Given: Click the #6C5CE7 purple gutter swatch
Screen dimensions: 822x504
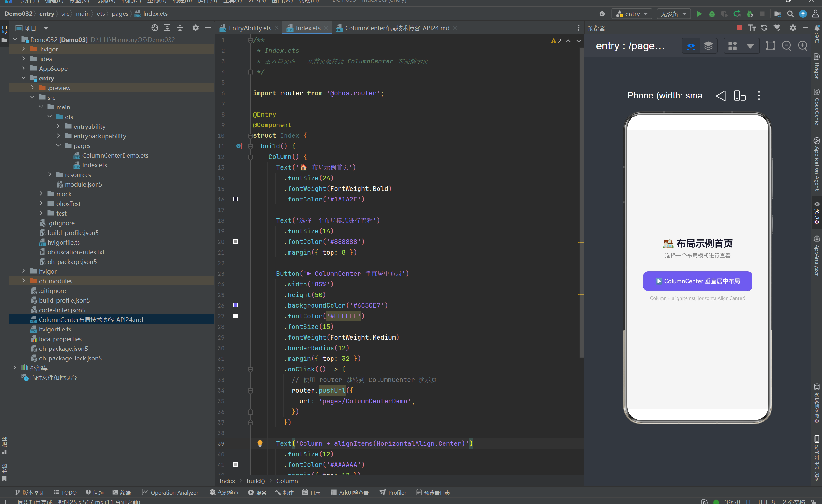Looking at the screenshot, I should 235,305.
